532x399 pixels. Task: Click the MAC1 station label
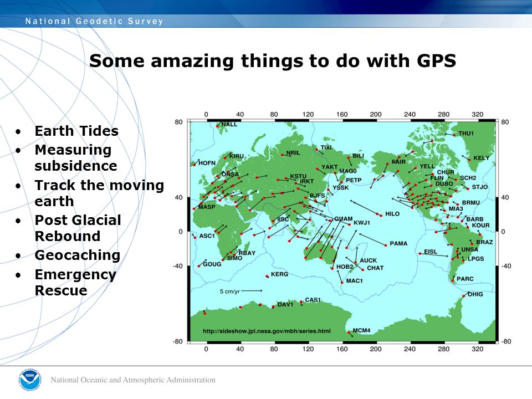pos(354,280)
